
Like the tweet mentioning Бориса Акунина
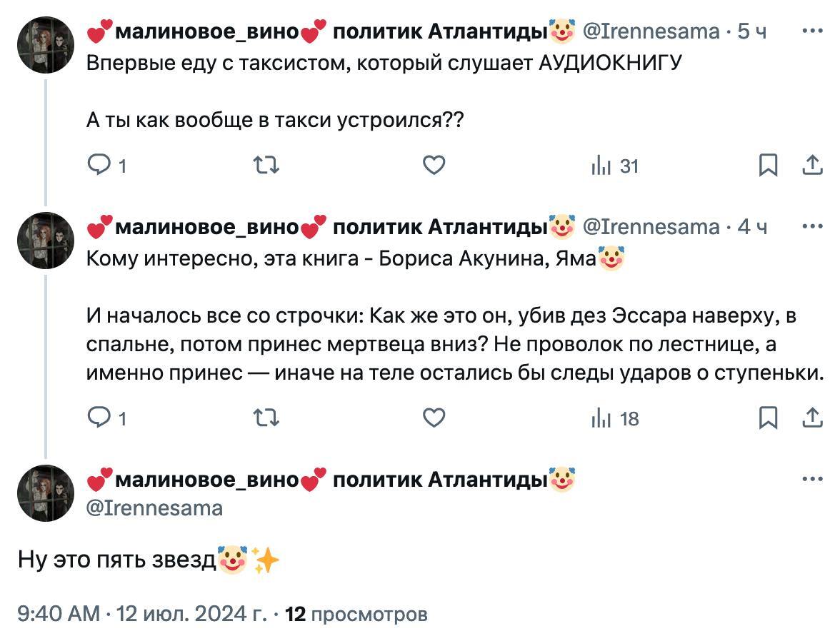tap(434, 418)
